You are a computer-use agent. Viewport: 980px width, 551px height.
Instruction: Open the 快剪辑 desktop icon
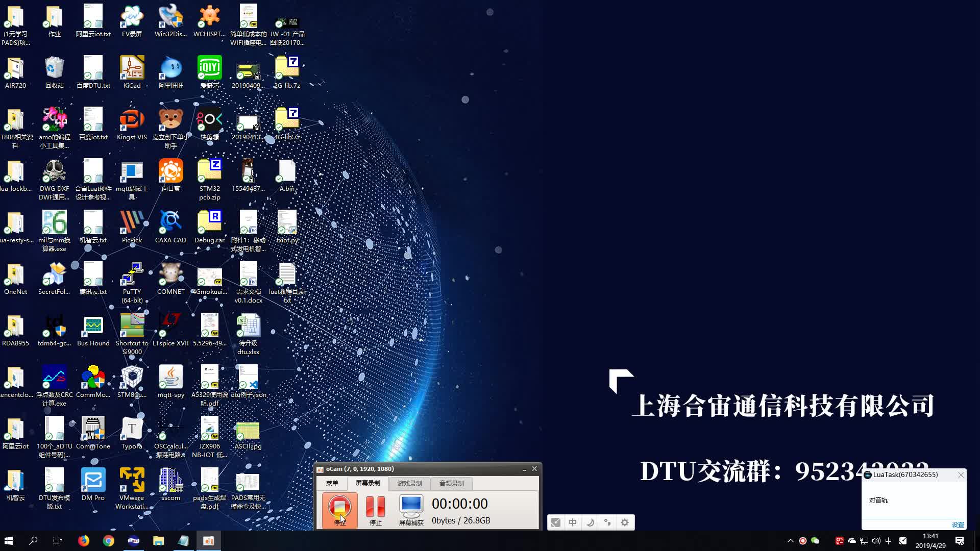[x=209, y=124]
